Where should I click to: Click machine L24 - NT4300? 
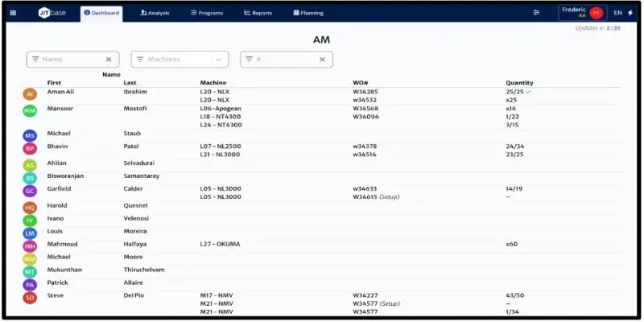(221, 126)
